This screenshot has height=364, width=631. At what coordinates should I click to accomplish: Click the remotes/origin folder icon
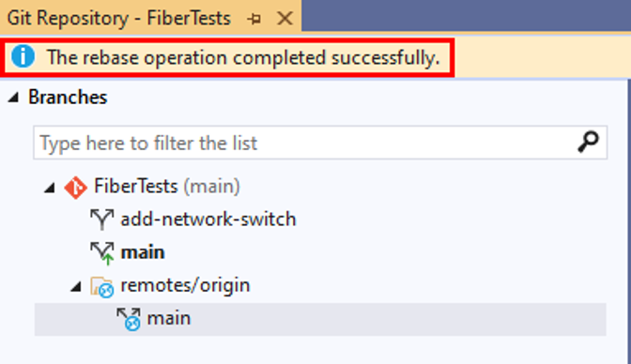point(101,287)
